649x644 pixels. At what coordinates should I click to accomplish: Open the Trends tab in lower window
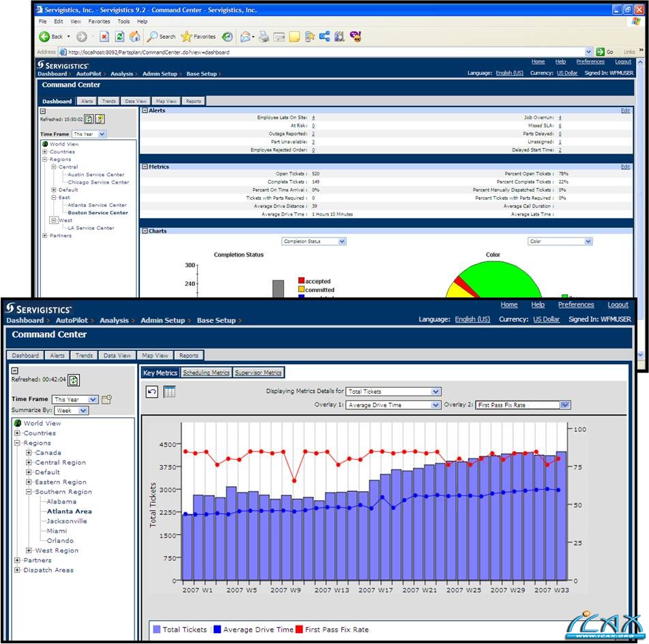point(84,355)
